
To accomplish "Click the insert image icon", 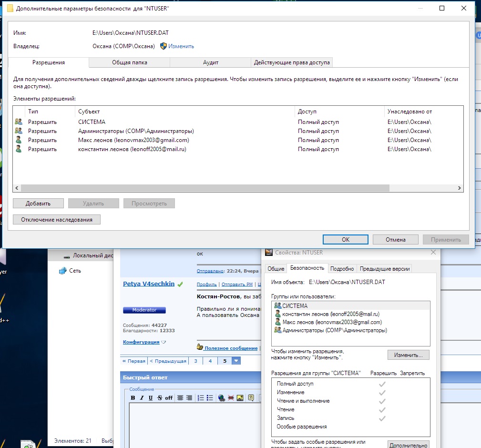I will [240, 397].
